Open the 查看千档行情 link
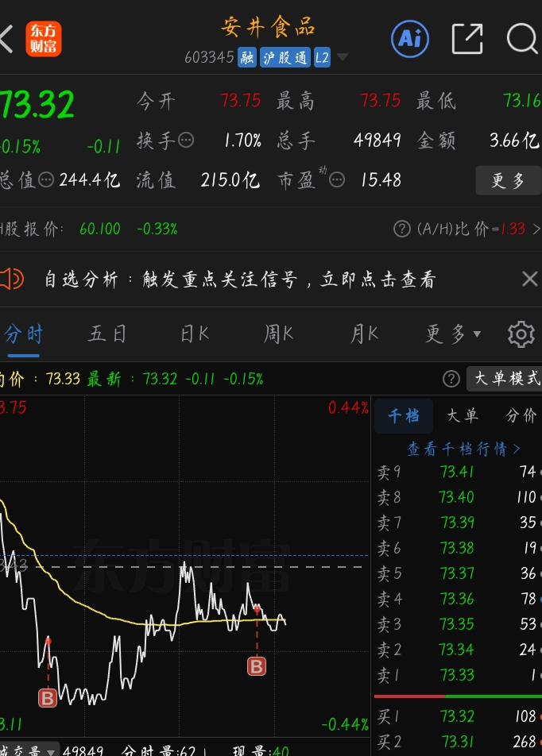 (464, 449)
